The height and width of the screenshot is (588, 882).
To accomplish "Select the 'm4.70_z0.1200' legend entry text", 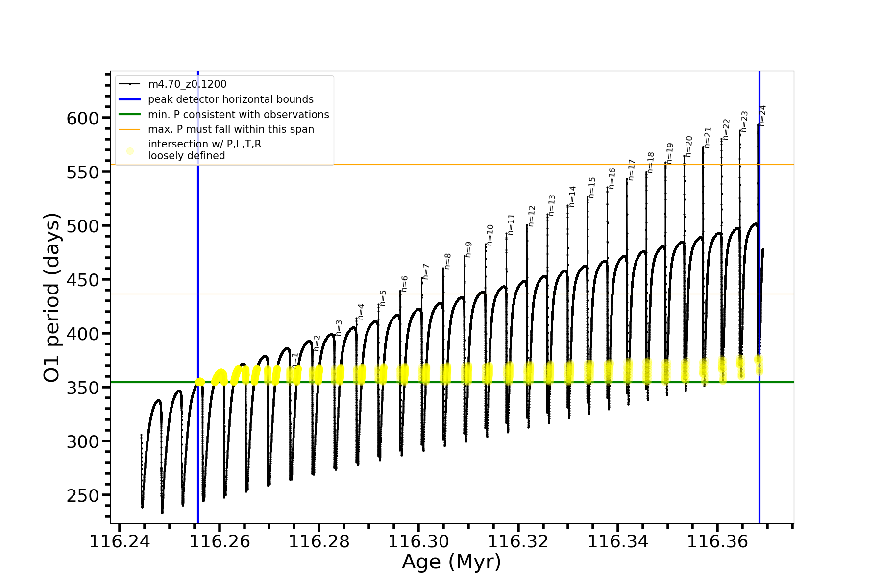I will pyautogui.click(x=187, y=84).
